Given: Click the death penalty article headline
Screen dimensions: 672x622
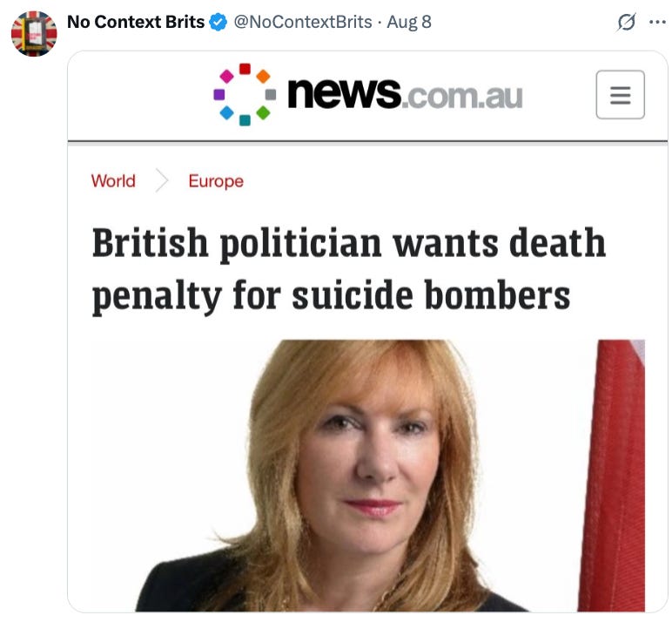Looking at the screenshot, I should (x=348, y=270).
